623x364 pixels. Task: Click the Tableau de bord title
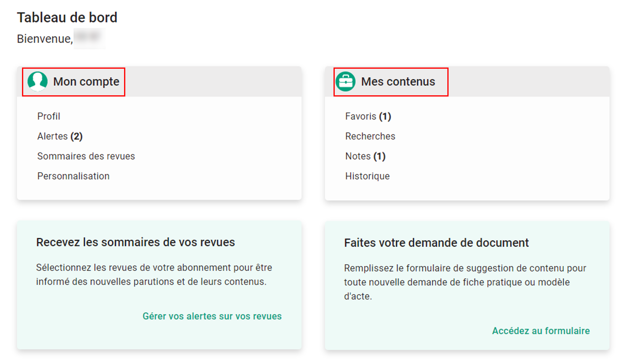(67, 18)
